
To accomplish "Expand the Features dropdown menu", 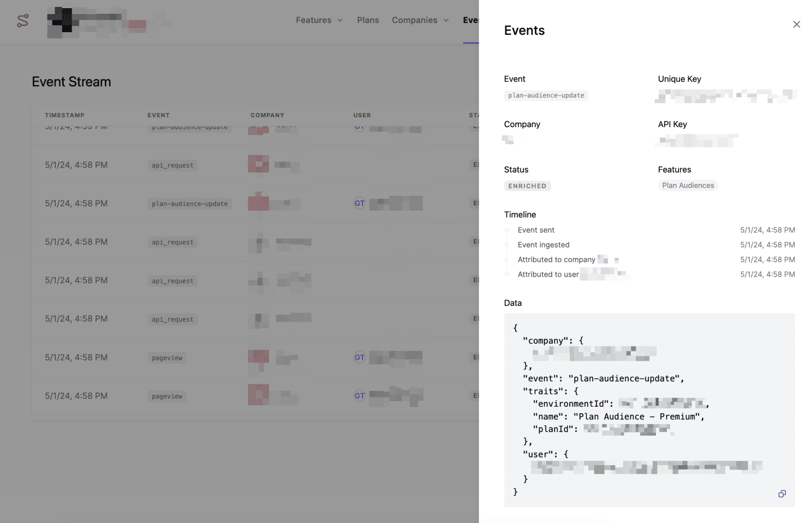I will pos(319,20).
